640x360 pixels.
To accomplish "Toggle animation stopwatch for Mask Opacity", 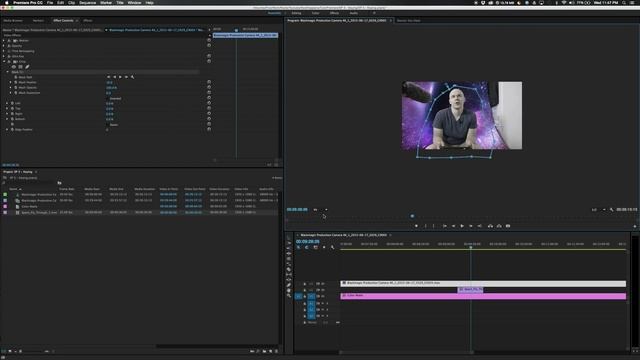I will (x=16, y=87).
